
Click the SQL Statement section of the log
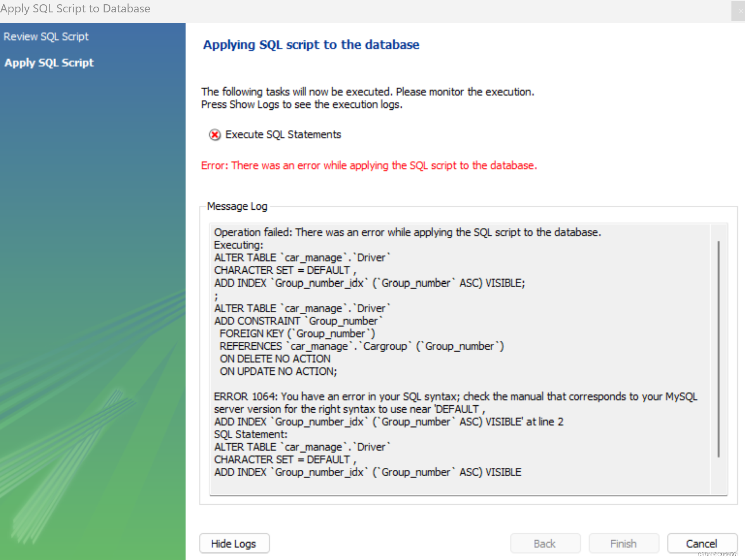(x=251, y=434)
